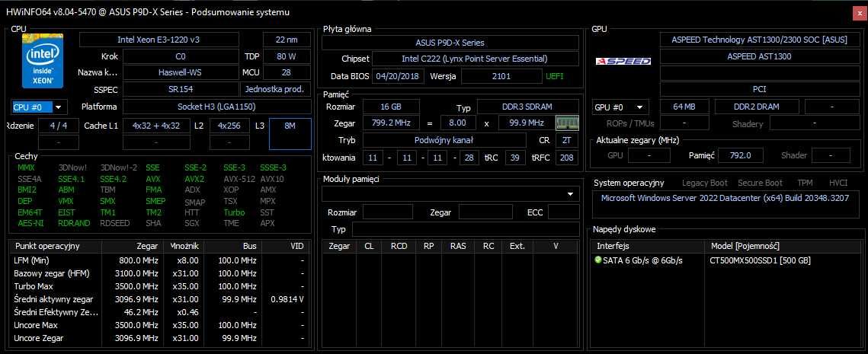Image resolution: width=868 pixels, height=354 pixels.
Task: Click the Intel C222 chipset field
Action: coord(475,59)
